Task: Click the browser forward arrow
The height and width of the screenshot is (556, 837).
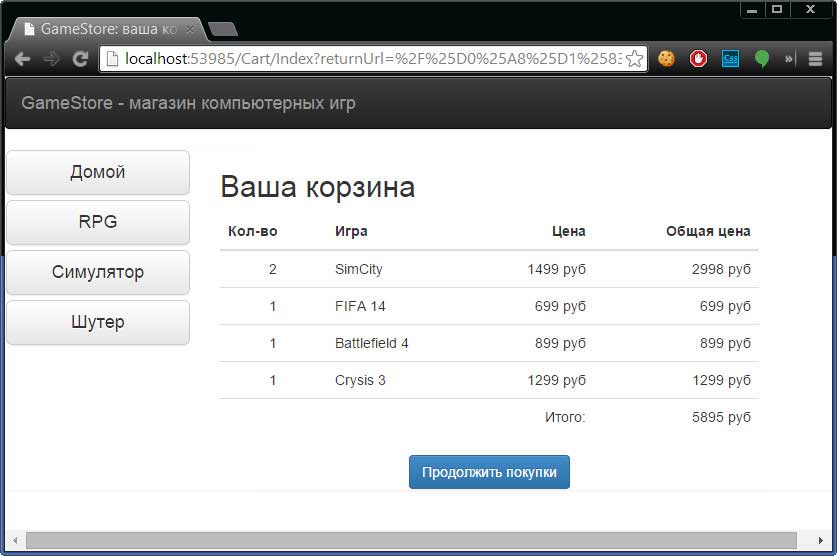Action: pos(51,59)
